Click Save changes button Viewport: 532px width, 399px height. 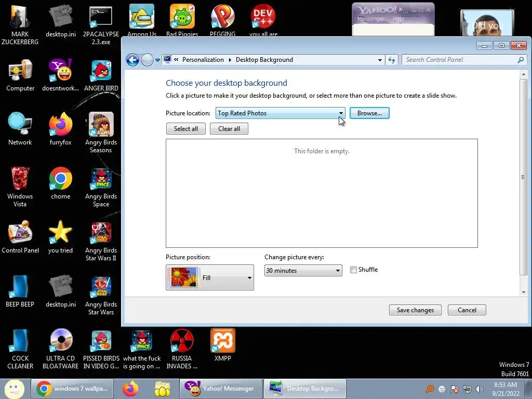point(415,310)
